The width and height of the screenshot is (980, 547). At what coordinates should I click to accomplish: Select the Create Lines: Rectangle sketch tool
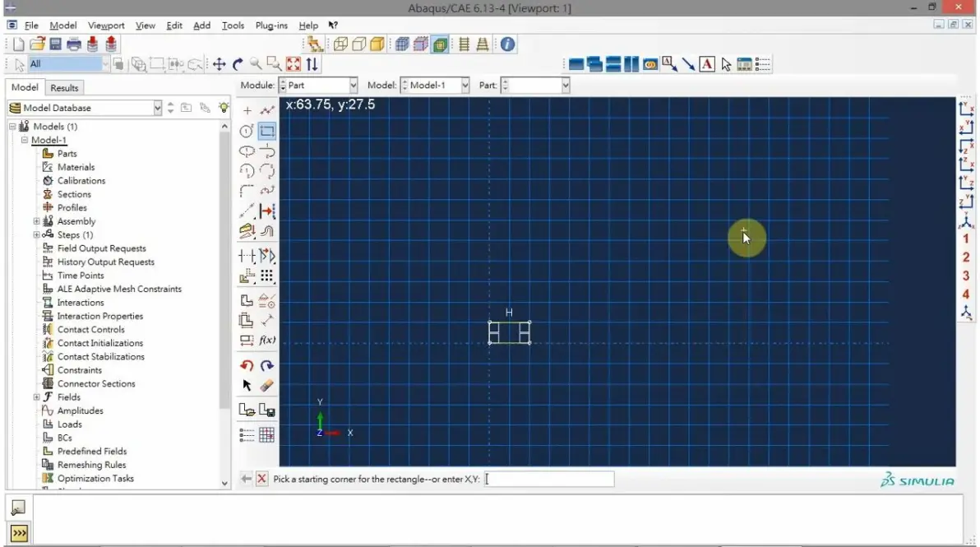click(267, 132)
